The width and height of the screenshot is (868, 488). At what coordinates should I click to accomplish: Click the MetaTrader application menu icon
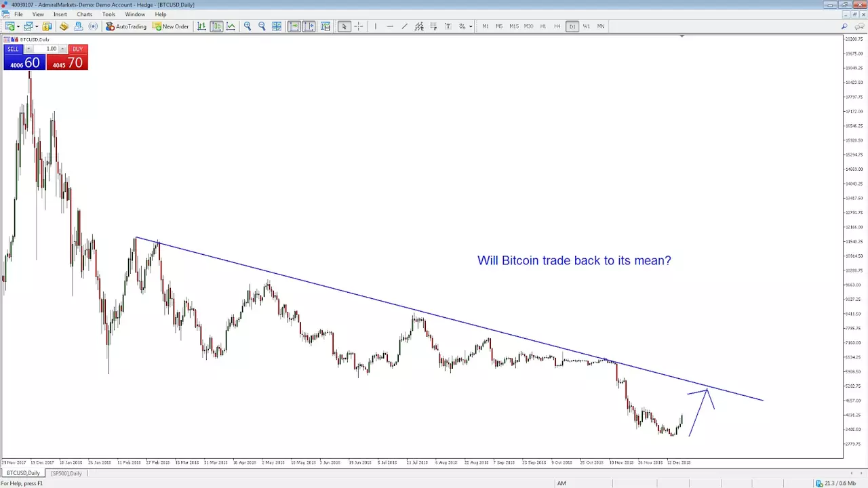point(5,14)
